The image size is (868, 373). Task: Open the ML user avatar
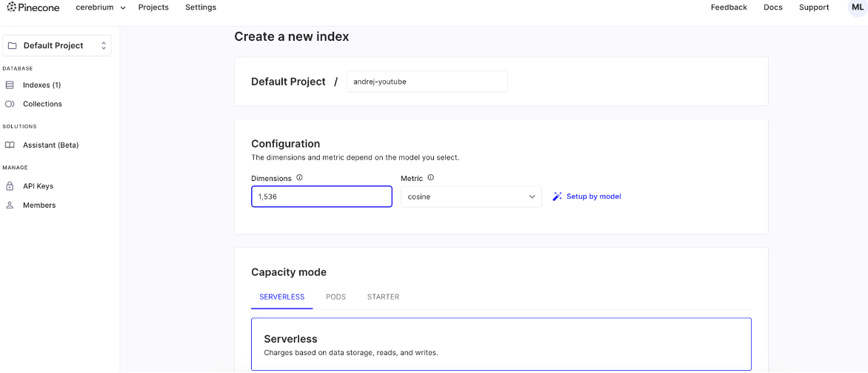(857, 7)
